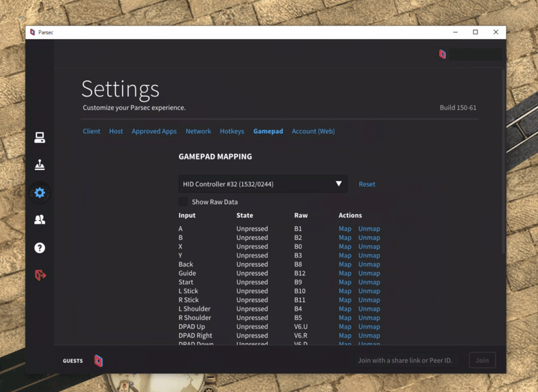Click Map for L Stick
Image resolution: width=538 pixels, height=392 pixels.
pos(345,291)
